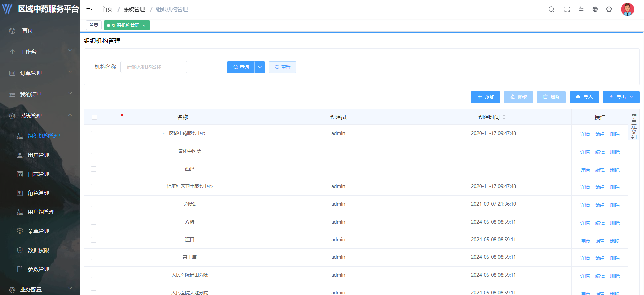Check the 江口 row checkbox
The image size is (644, 295).
pos(94,240)
